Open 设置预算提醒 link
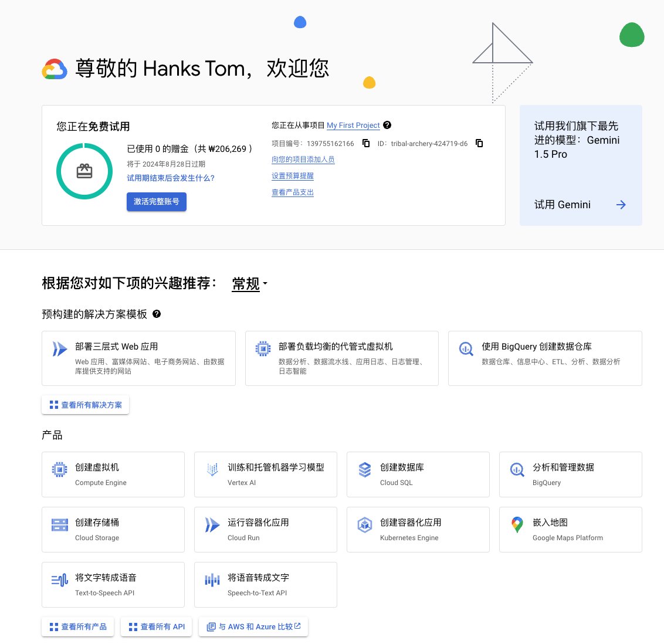 coord(293,176)
